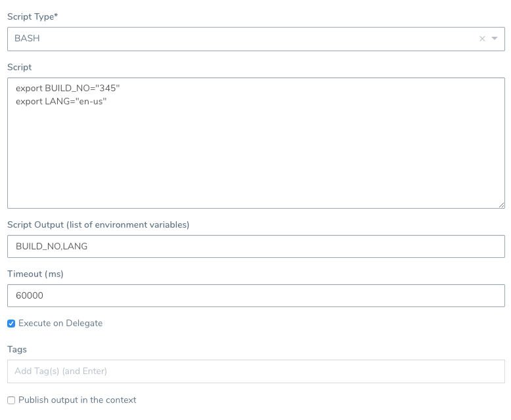Enable Publish output in the context checkbox
The height and width of the screenshot is (420, 511).
point(11,400)
